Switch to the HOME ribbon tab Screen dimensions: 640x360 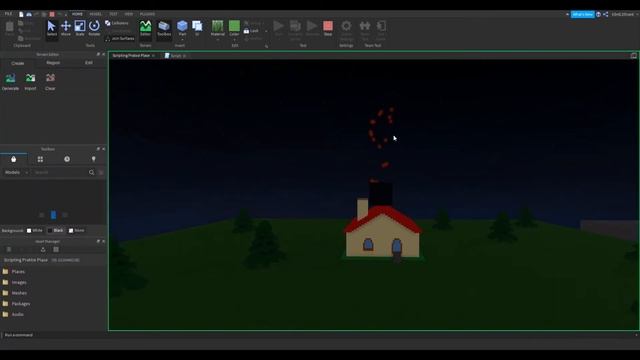point(77,14)
